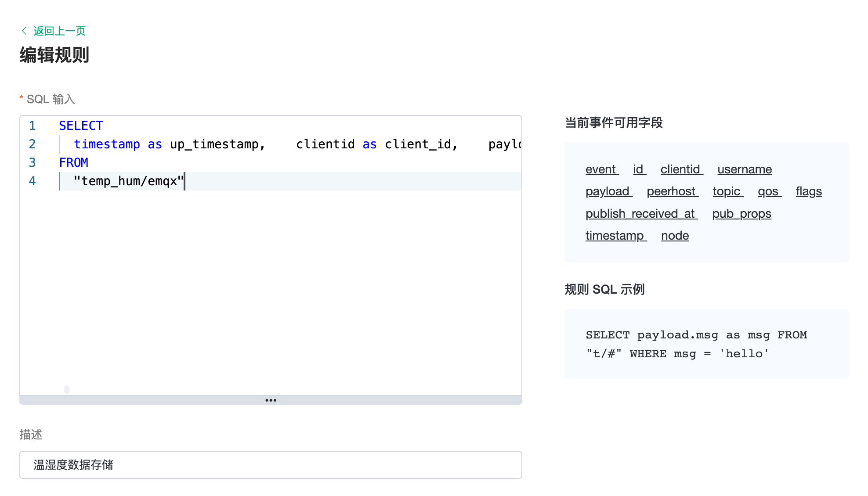This screenshot has height=496, width=868.
Task: Click the back arrow chevron icon
Action: click(24, 31)
